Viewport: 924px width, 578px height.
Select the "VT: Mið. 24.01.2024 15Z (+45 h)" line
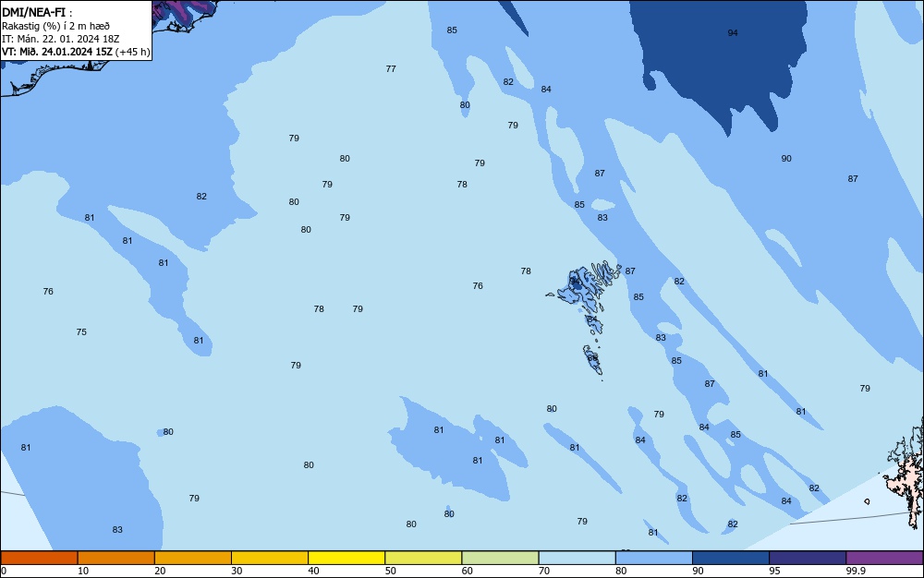(76, 52)
